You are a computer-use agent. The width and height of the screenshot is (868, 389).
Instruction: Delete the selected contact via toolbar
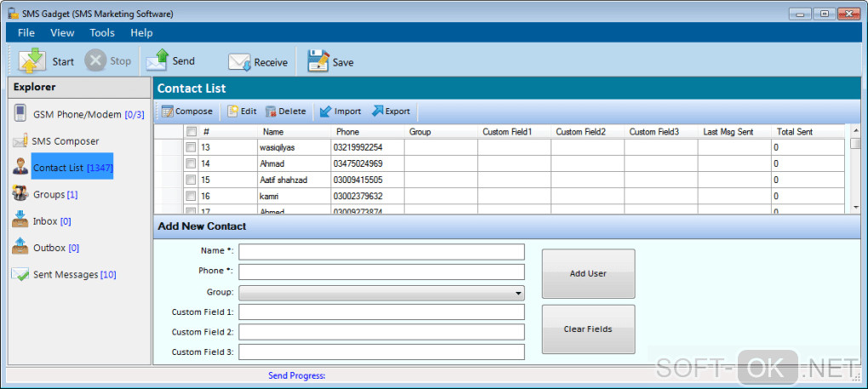point(285,112)
